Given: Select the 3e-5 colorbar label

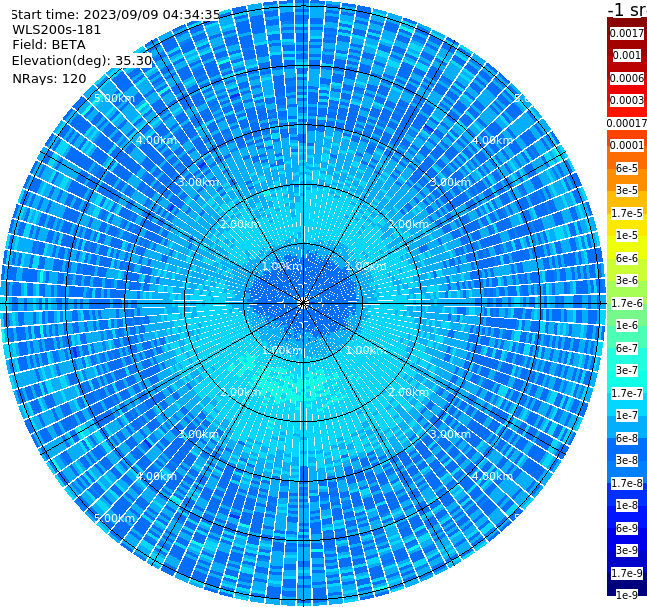Looking at the screenshot, I should click(x=627, y=190).
